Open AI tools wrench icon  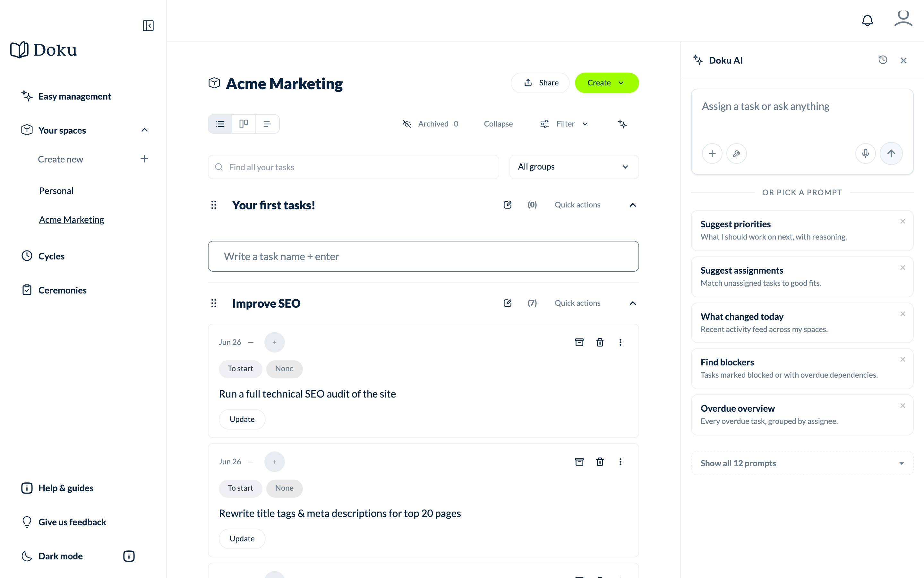[x=737, y=154]
